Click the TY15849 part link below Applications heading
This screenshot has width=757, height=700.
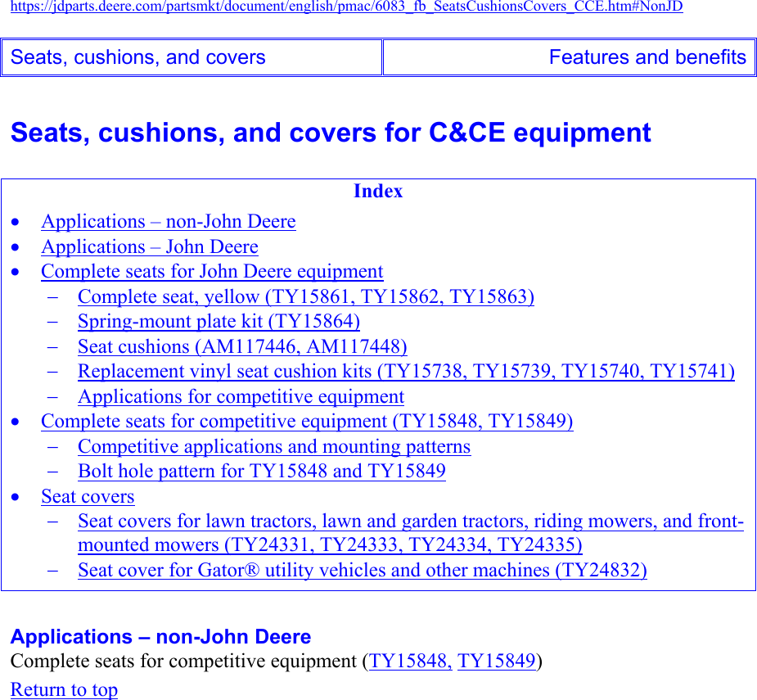coord(496,662)
